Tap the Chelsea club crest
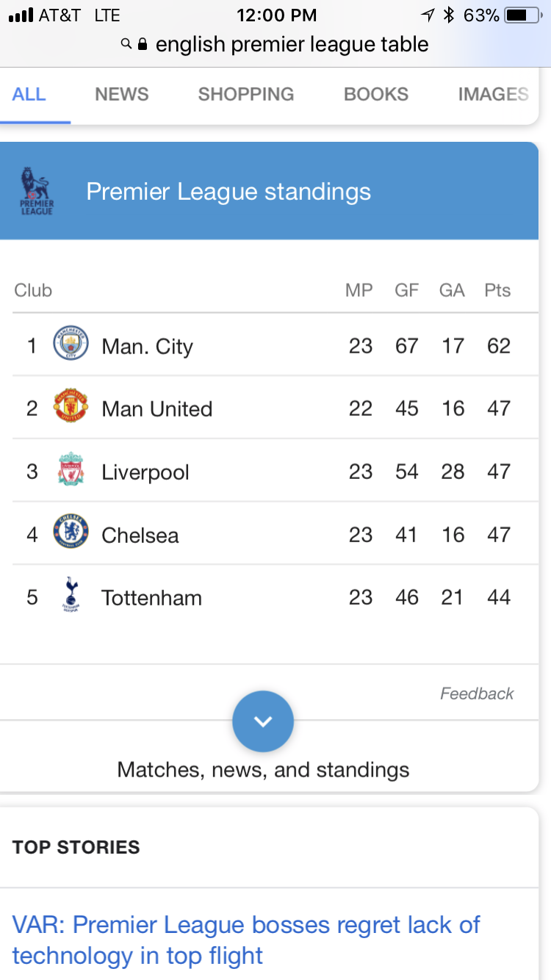The image size is (551, 980). click(71, 533)
